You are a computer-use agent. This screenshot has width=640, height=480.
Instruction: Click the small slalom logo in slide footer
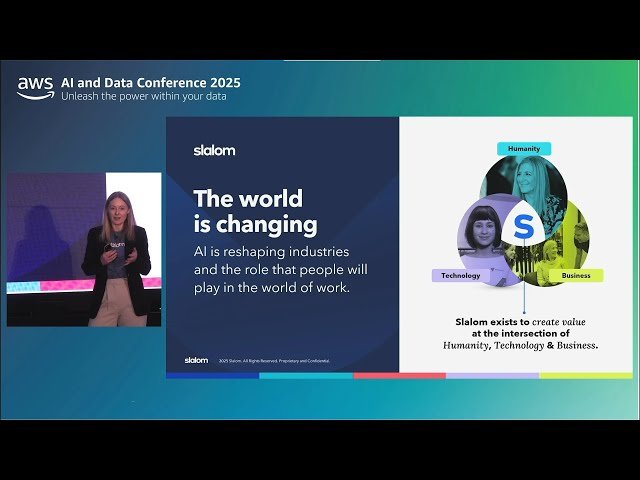coord(196,360)
